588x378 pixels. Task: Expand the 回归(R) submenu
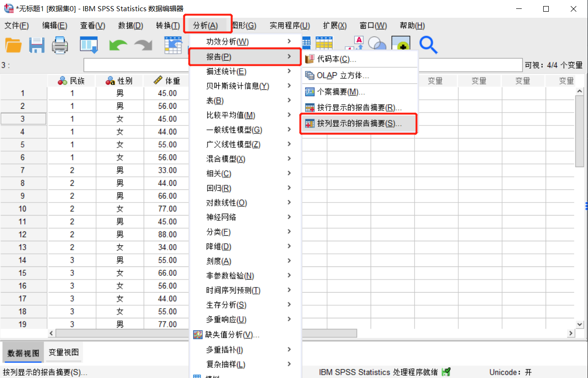[x=245, y=188]
